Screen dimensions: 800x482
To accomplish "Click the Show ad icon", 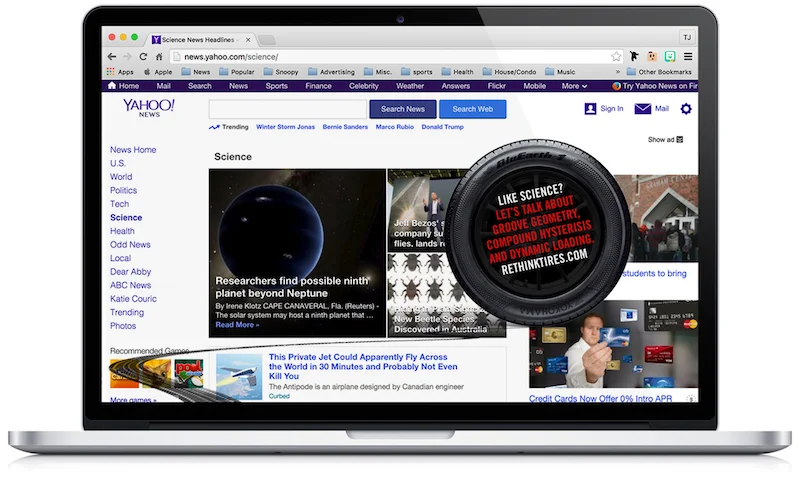I will [680, 140].
